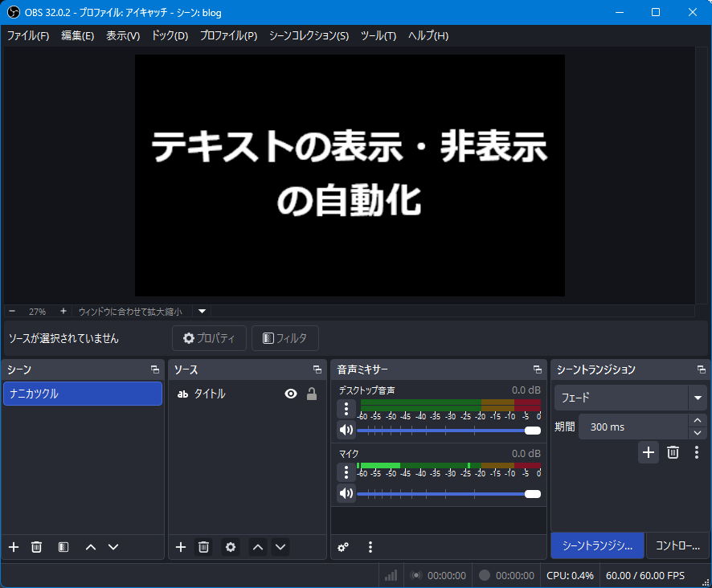Hide the タイトル source via eye icon
Viewport: 712px width, 588px height.
point(291,394)
